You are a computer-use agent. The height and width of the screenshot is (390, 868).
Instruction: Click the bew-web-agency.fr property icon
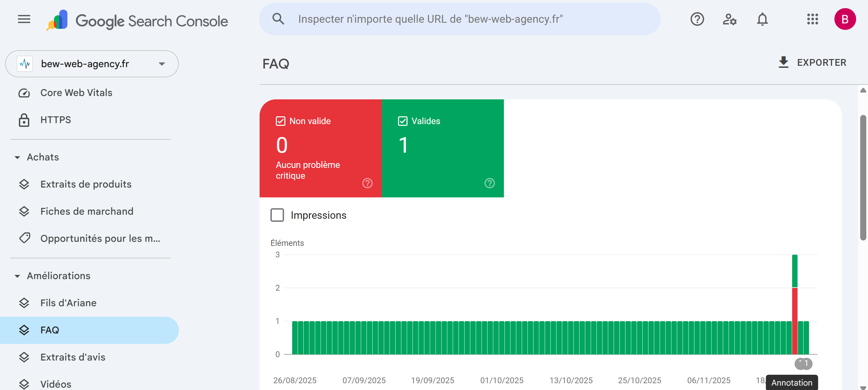(x=25, y=64)
